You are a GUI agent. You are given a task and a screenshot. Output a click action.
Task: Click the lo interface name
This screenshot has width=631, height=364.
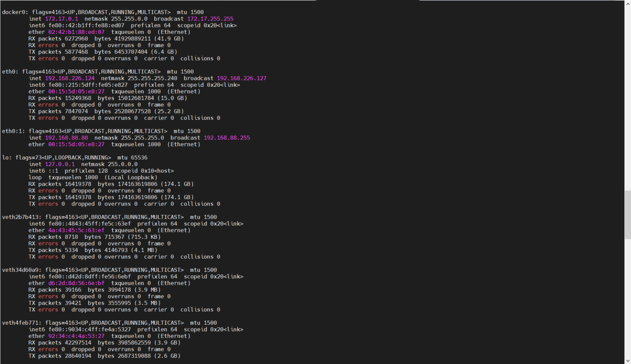[5, 158]
